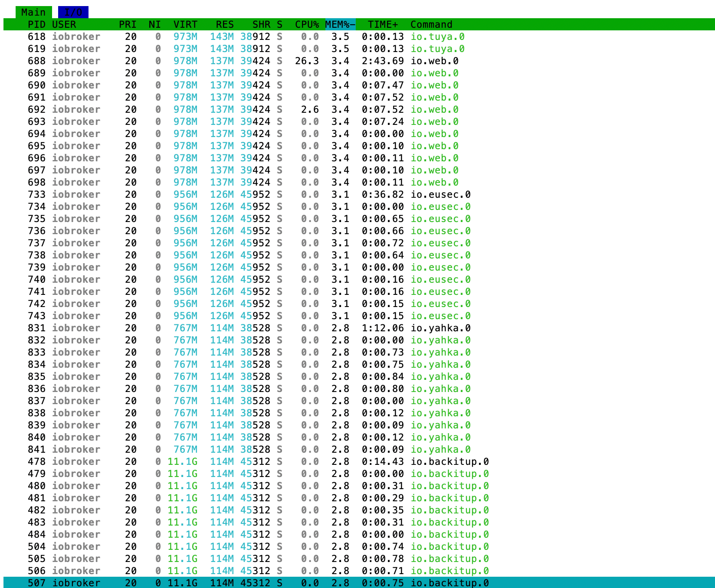Sort by the MEM% column header
The image size is (715, 588).
pos(340,24)
